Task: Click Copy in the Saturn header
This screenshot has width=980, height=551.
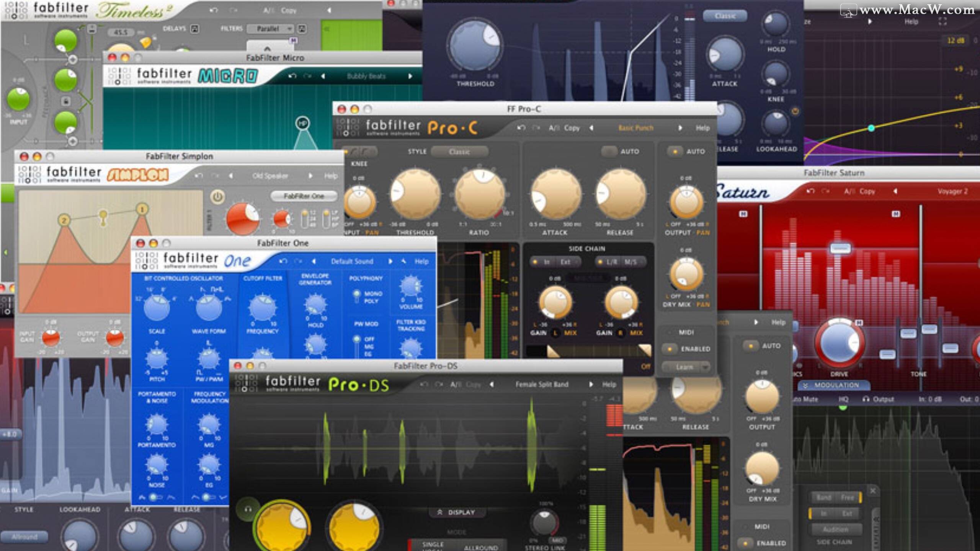Action: pos(867,191)
